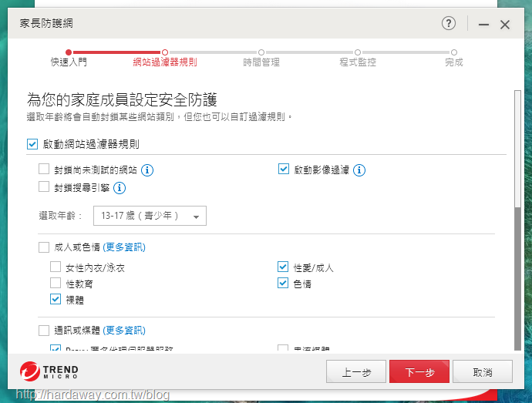Open 更多資訊 link for 通訊或媒體

click(124, 331)
